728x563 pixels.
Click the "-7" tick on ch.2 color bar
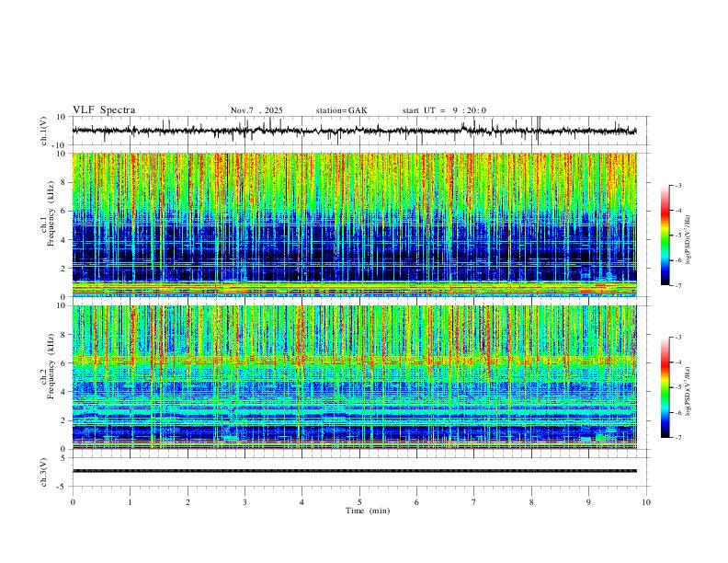[x=677, y=437]
